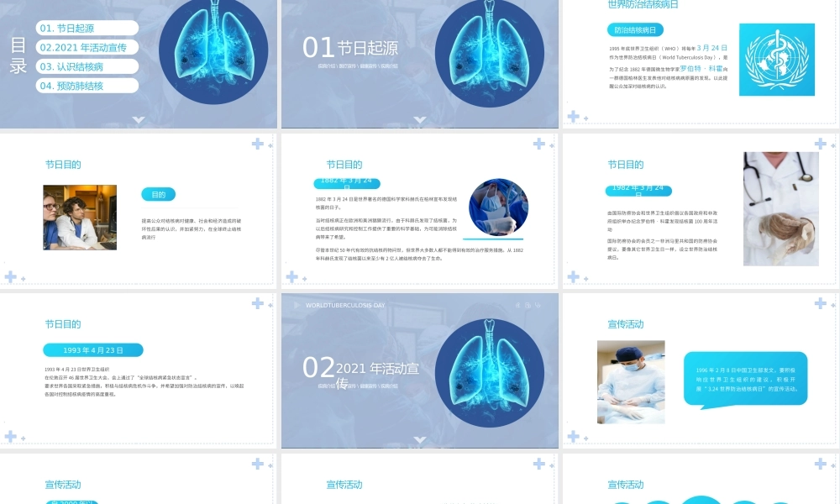Screen dimensions: 840x504
Task: Click plus icon below the surgeon photo
Action: click(573, 436)
